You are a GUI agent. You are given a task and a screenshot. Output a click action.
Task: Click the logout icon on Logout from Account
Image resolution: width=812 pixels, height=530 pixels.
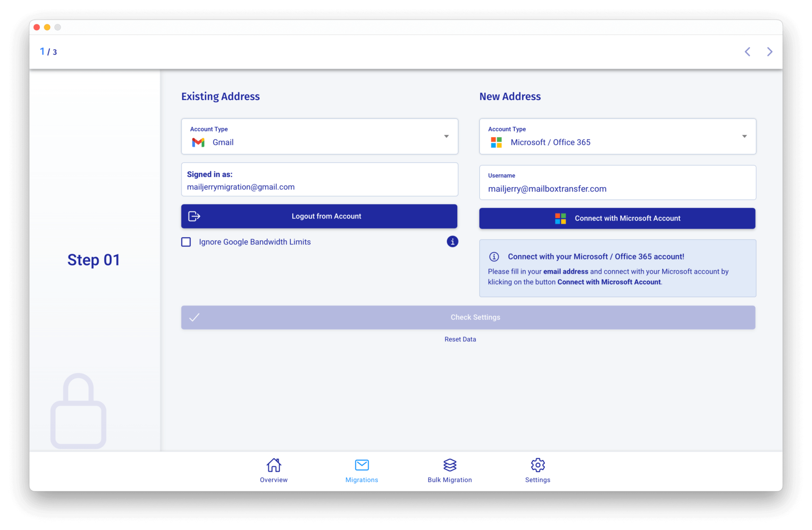(194, 216)
